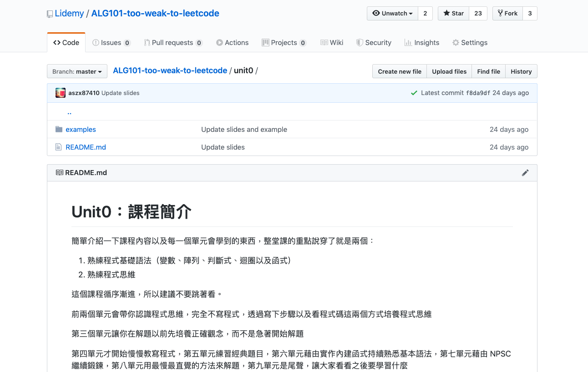Click the pencil edit icon for README.md

coord(525,173)
